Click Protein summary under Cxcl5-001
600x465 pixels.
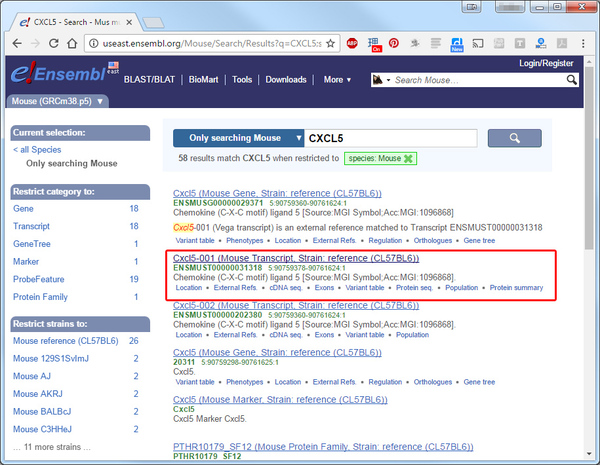tap(516, 288)
